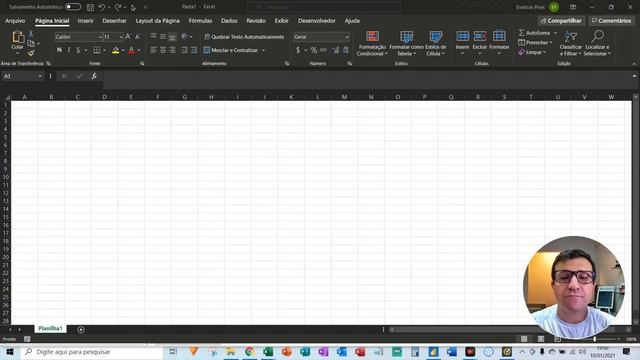Apply the red font color

(131, 50)
